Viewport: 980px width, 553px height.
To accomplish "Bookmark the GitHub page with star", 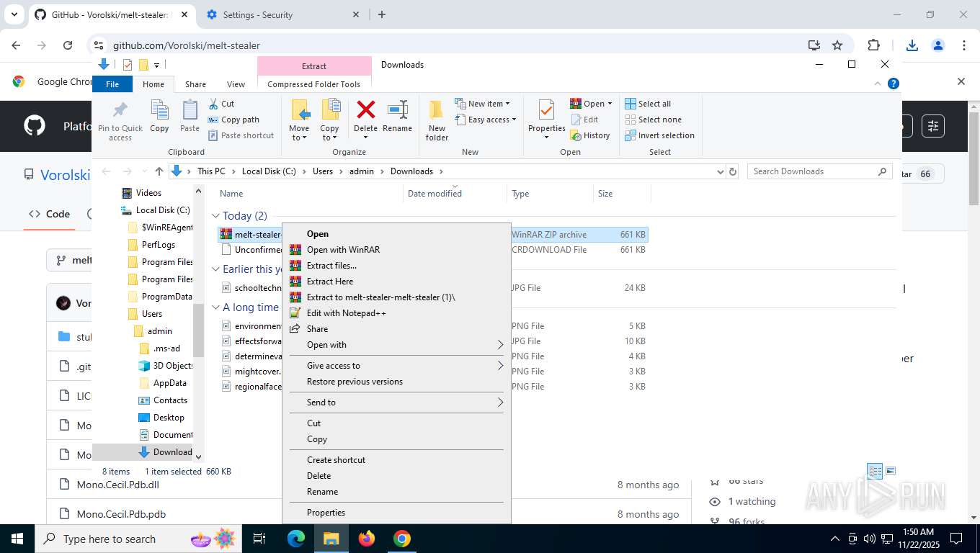I will [837, 45].
